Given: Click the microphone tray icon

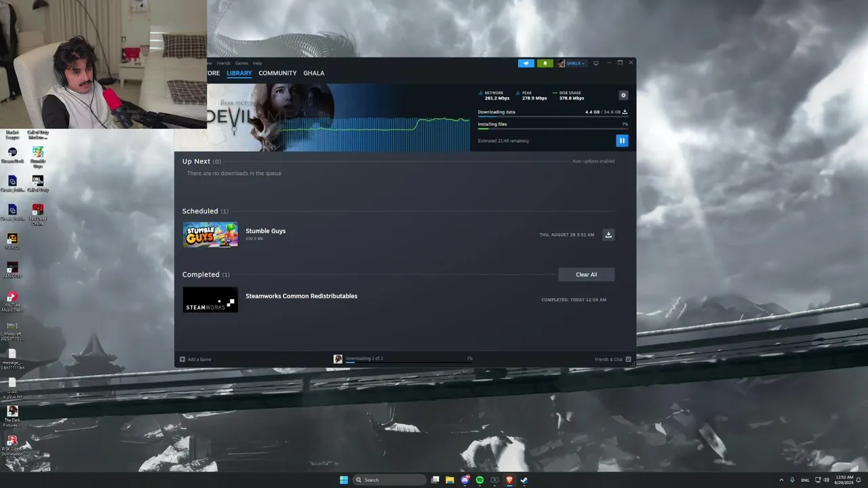Looking at the screenshot, I should click(792, 480).
